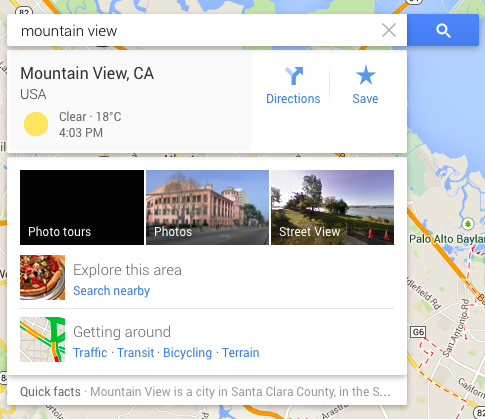Show the Terrain layer
485x419 pixels.
tap(241, 353)
